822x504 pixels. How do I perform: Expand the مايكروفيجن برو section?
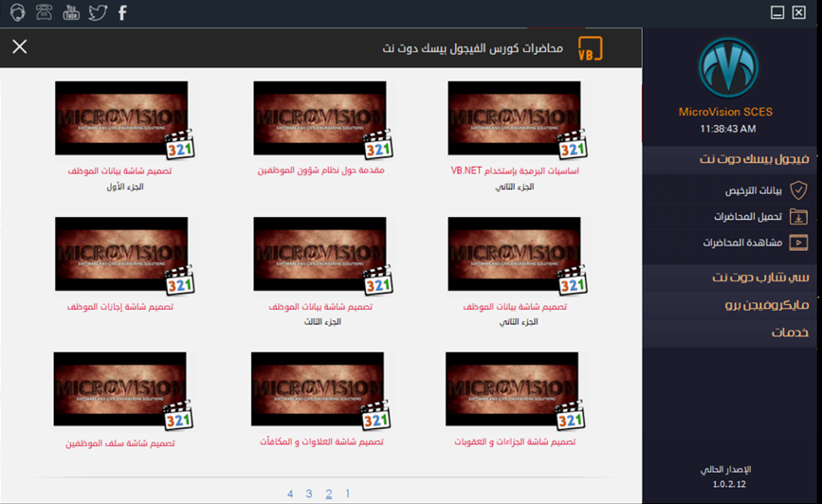pos(730,305)
